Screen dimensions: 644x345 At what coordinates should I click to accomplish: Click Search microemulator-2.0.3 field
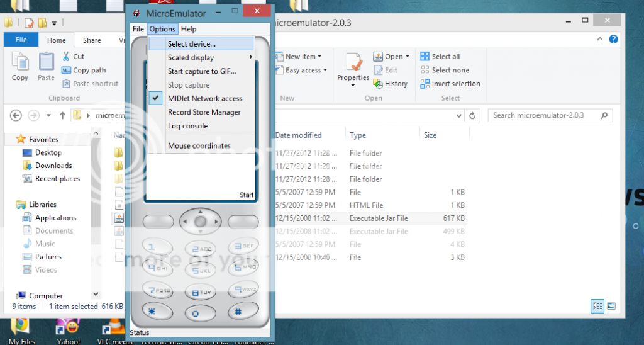(x=550, y=116)
